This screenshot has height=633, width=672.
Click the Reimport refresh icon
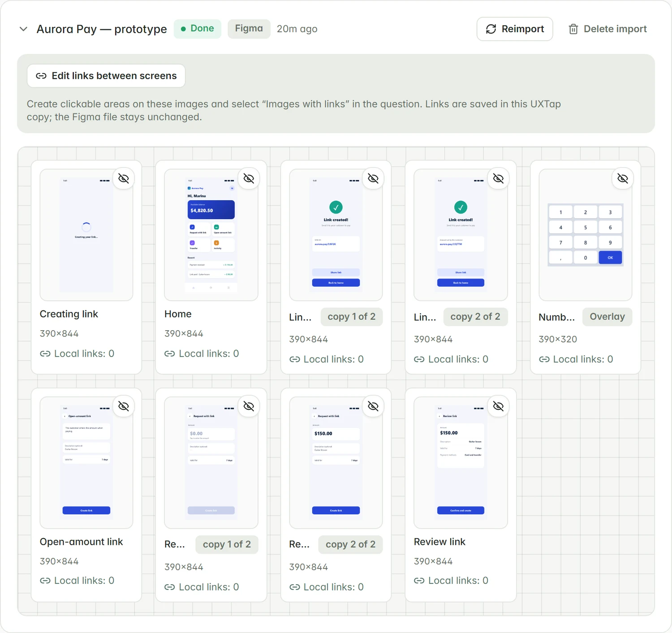pos(491,29)
